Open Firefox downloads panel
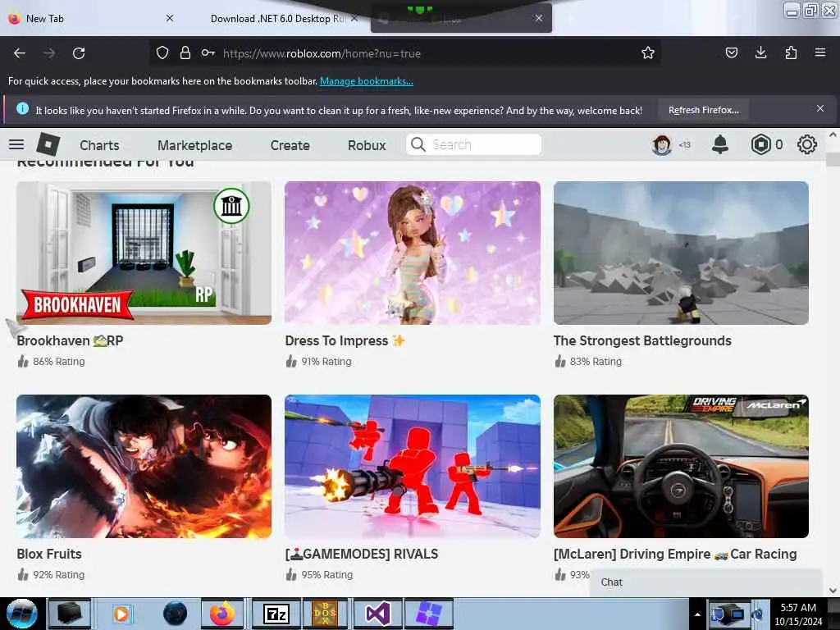This screenshot has height=630, width=840. (760, 52)
